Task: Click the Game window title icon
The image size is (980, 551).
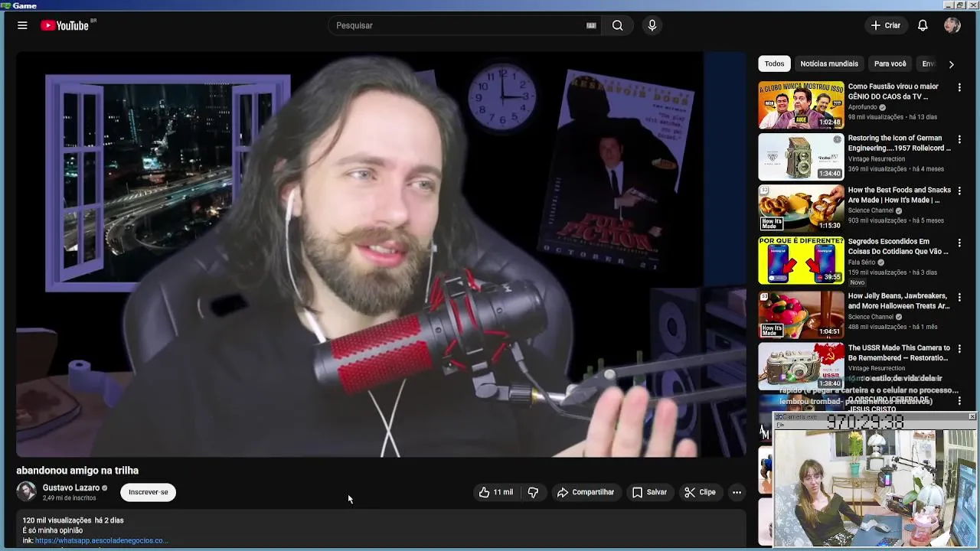Action: tap(6, 5)
